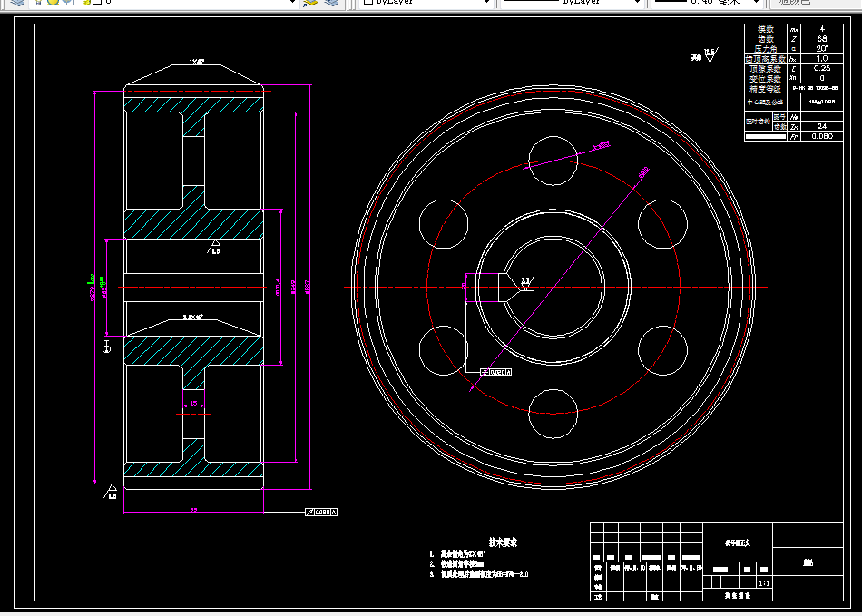Select the 精度等级 label cell
862x616 pixels.
point(767,89)
